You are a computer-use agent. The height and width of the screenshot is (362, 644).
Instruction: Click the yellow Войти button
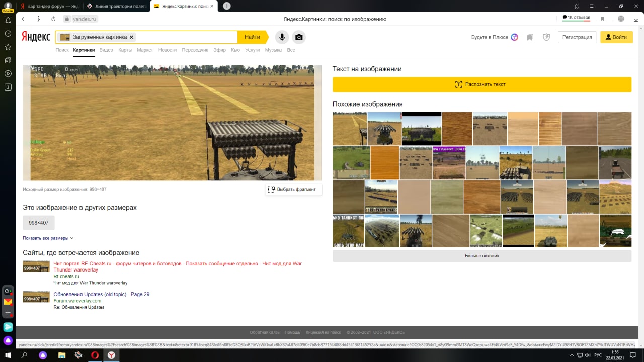click(616, 37)
